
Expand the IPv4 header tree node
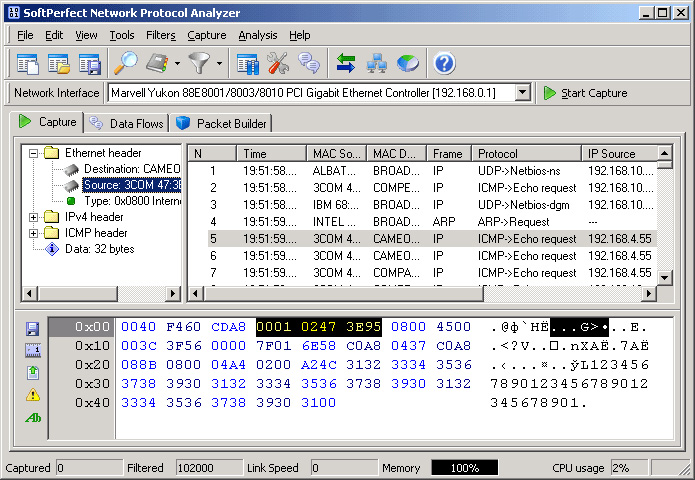coord(34,217)
